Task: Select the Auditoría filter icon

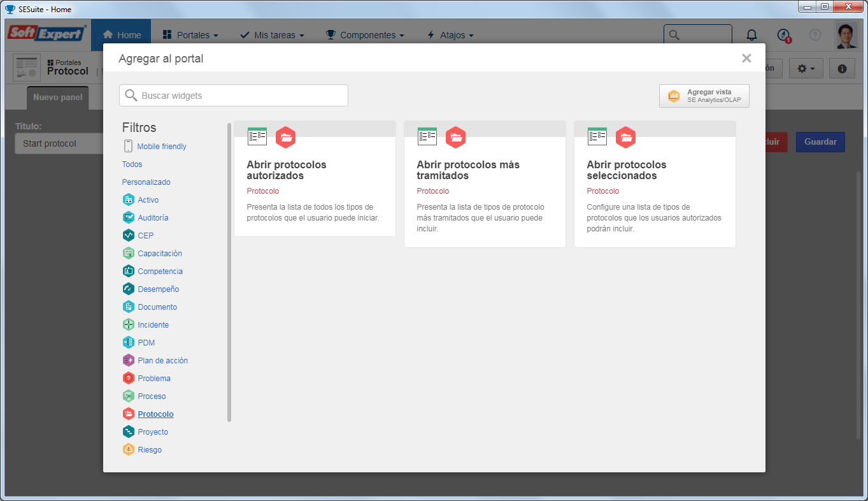Action: (129, 217)
